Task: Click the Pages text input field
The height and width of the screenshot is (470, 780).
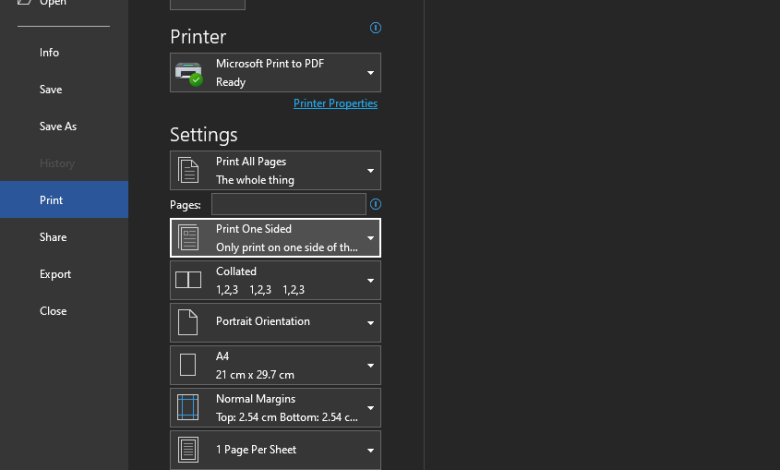Action: coord(288,204)
